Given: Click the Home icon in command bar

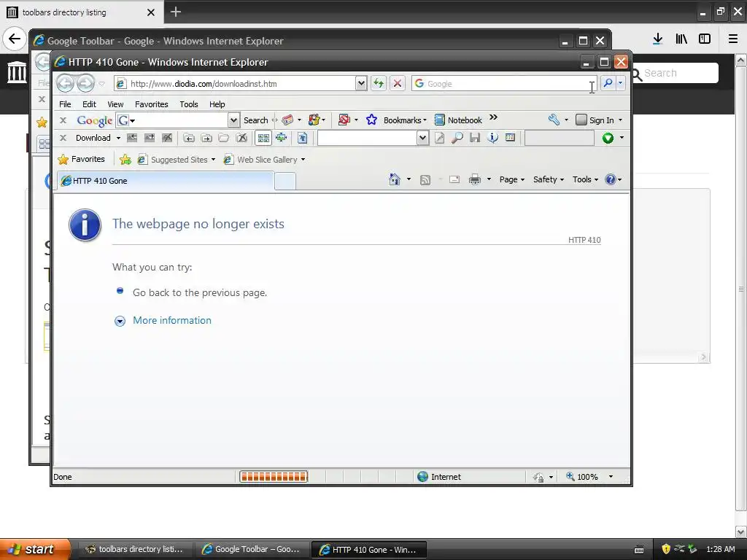Looking at the screenshot, I should click(x=395, y=179).
